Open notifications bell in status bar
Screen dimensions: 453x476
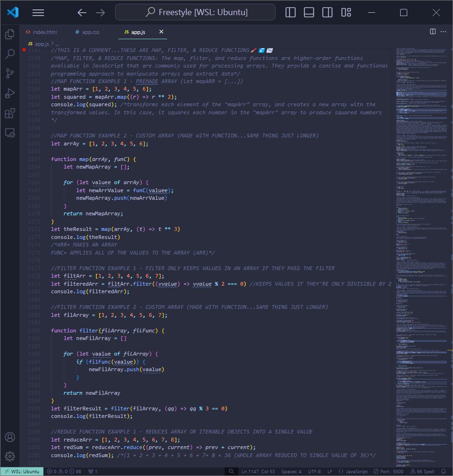[x=444, y=471]
